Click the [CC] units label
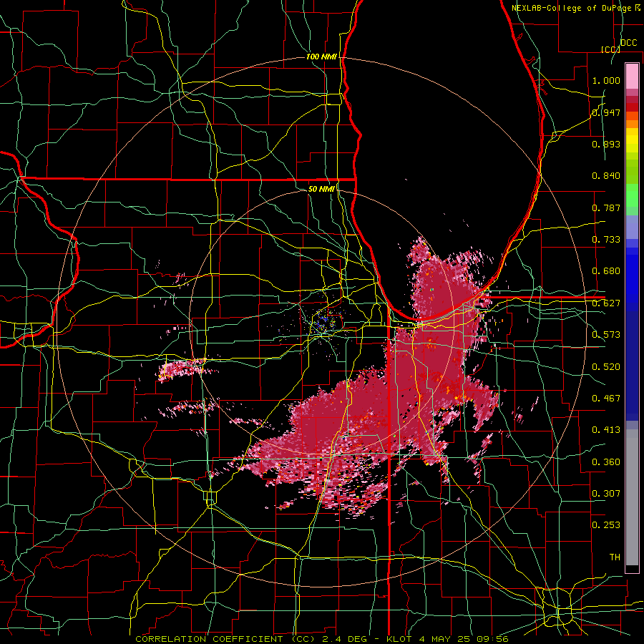 [x=610, y=49]
